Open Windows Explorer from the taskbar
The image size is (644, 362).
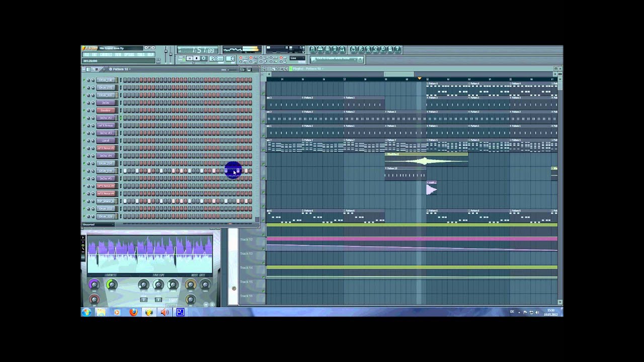pos(101,312)
